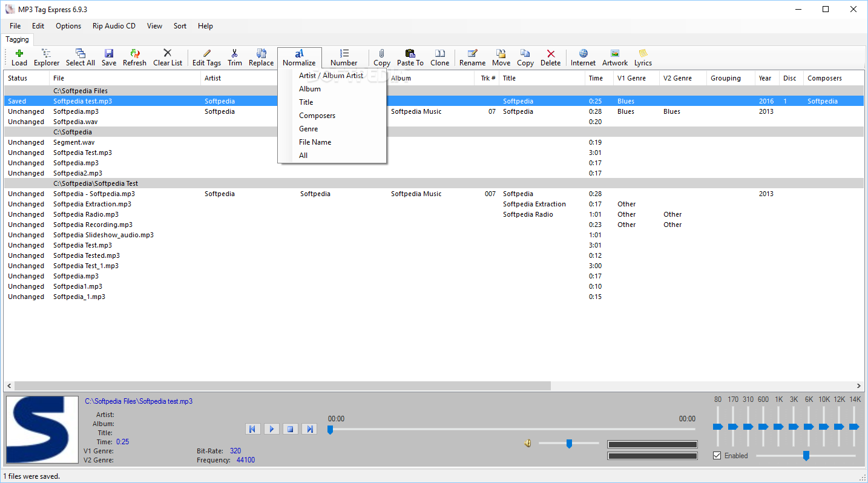
Task: Open the Edit menu
Action: pos(38,26)
